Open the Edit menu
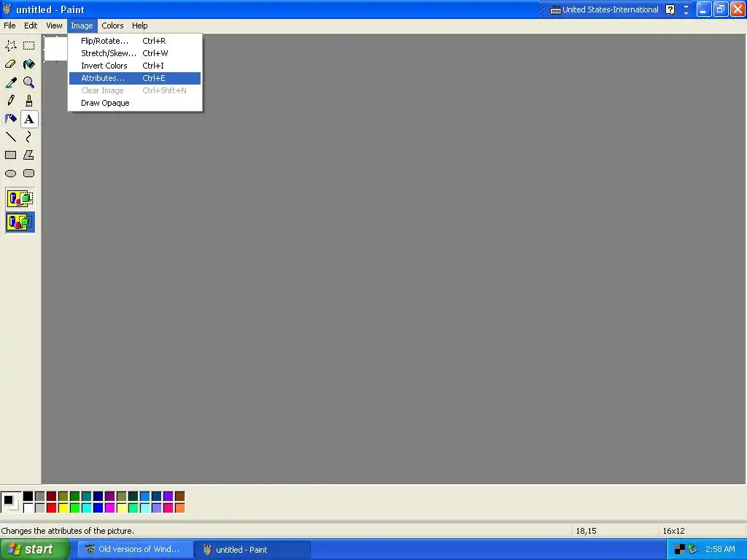This screenshot has width=747, height=560. coord(31,26)
